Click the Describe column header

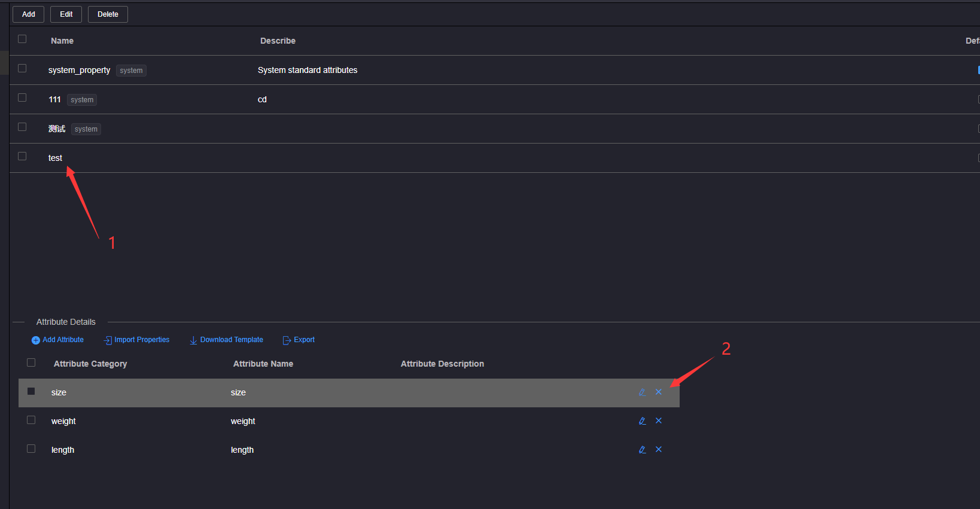pyautogui.click(x=278, y=41)
